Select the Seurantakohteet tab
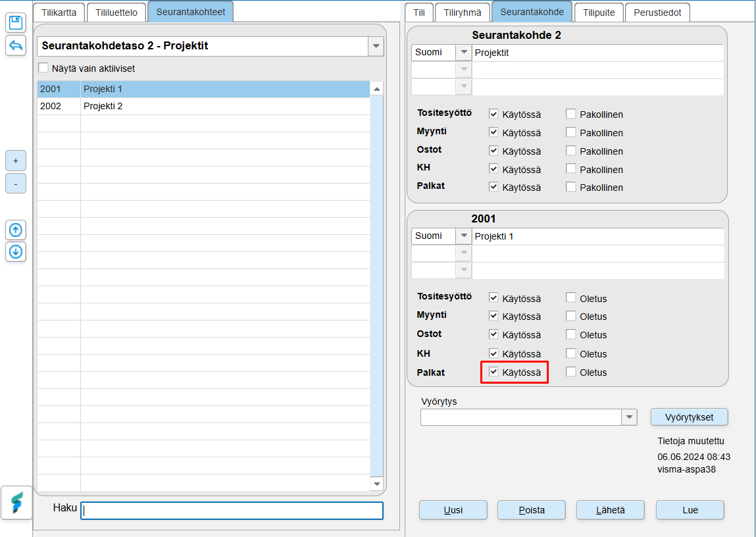The image size is (756, 537). pos(190,12)
